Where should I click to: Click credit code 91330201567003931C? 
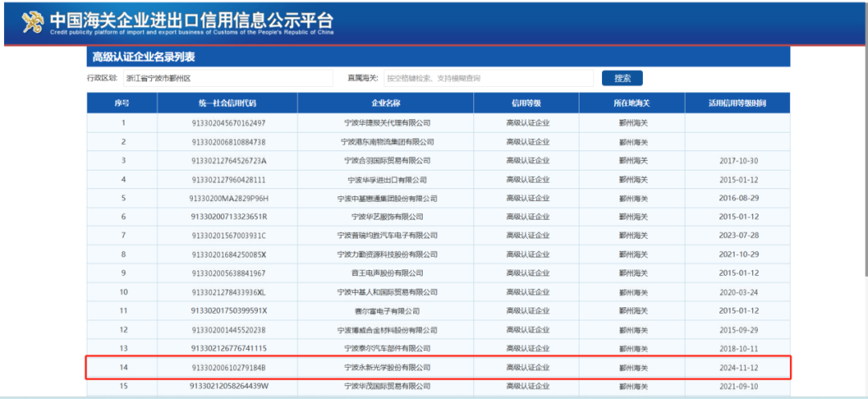(228, 236)
